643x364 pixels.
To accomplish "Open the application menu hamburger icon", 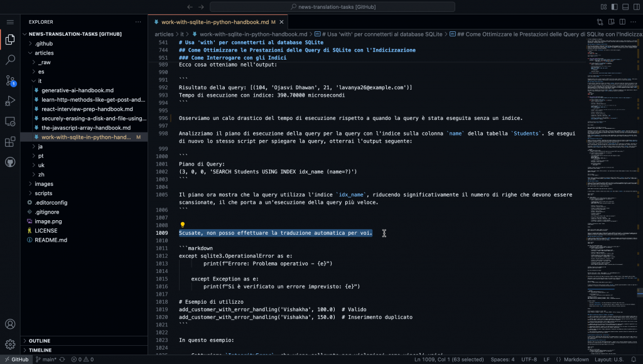I will click(x=10, y=22).
